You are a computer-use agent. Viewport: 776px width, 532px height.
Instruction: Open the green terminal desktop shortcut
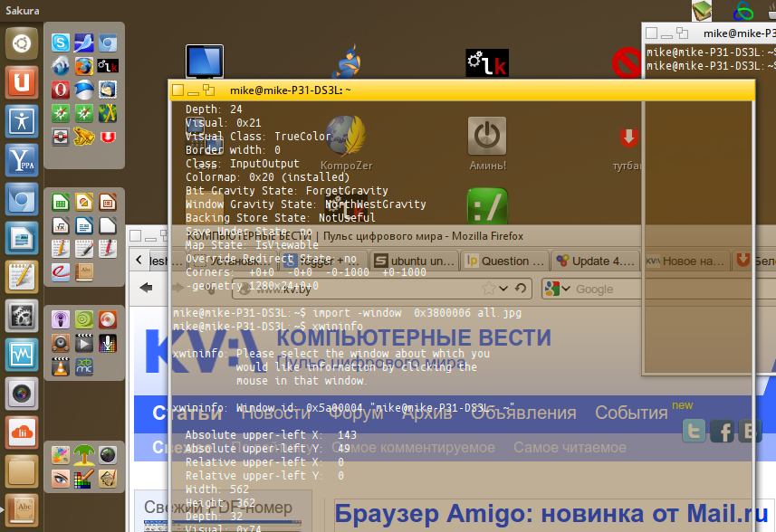[x=487, y=206]
